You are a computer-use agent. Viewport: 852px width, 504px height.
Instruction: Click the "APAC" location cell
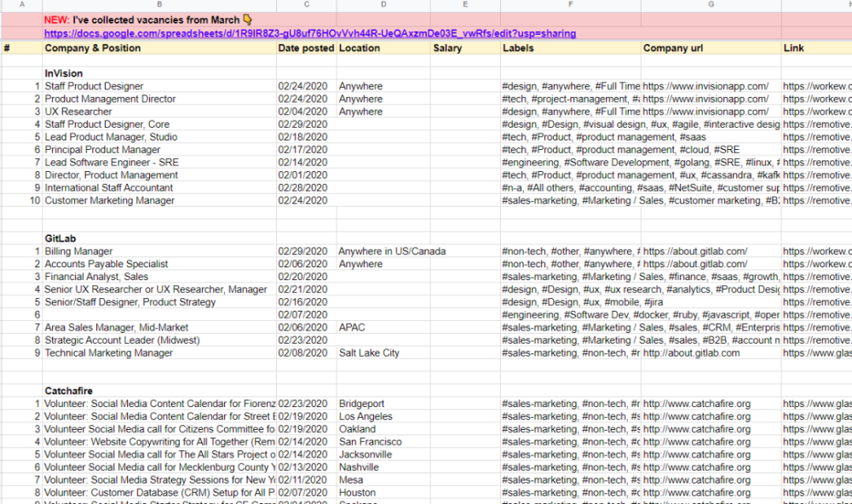[352, 328]
